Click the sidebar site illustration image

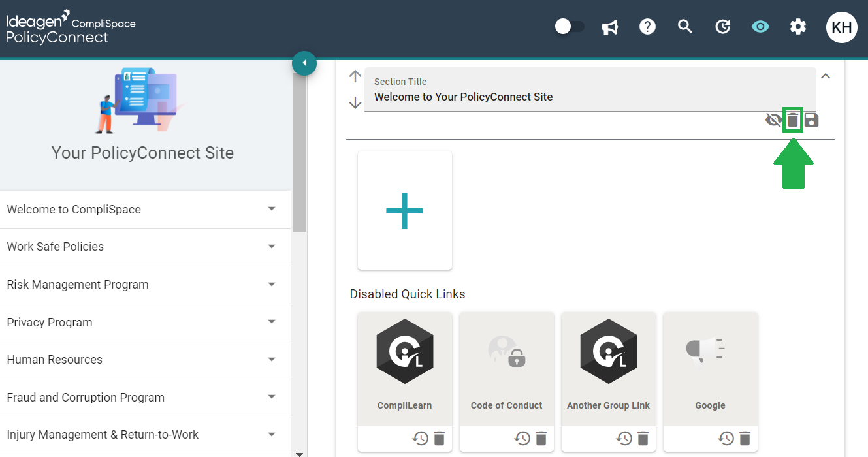[141, 101]
